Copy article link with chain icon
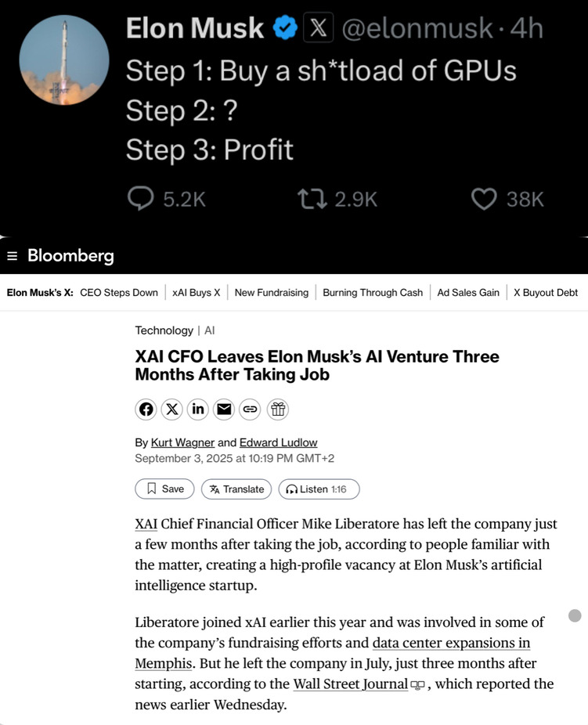This screenshot has height=725, width=588. pyautogui.click(x=250, y=409)
